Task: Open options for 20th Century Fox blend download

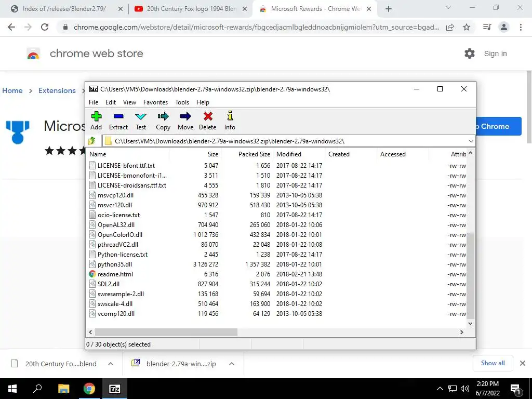Action: [111, 364]
